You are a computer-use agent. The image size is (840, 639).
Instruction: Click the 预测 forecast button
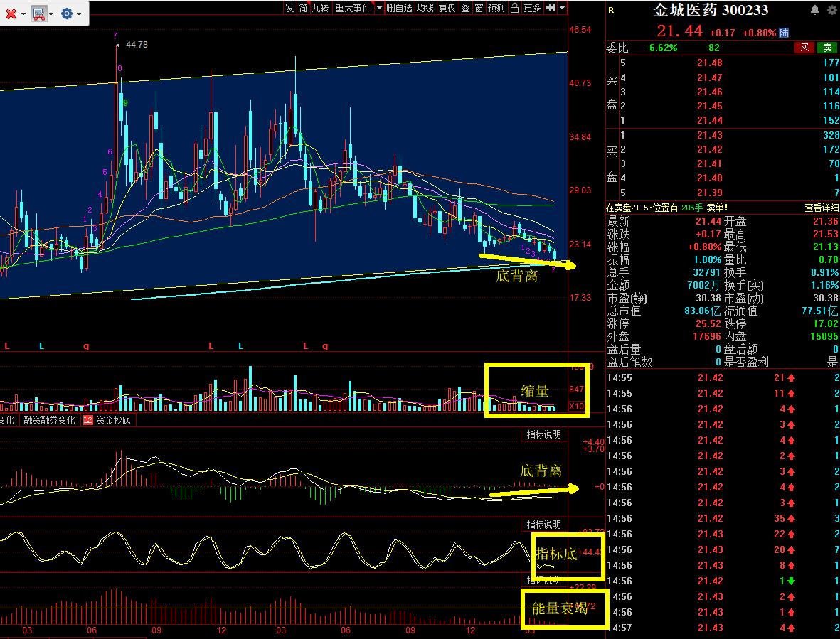pyautogui.click(x=496, y=8)
